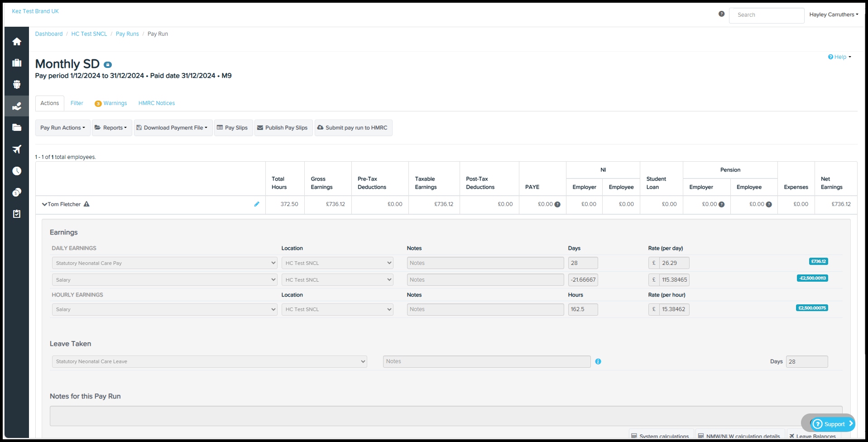Click the PAYE help question mark icon
868x442 pixels.
(557, 205)
